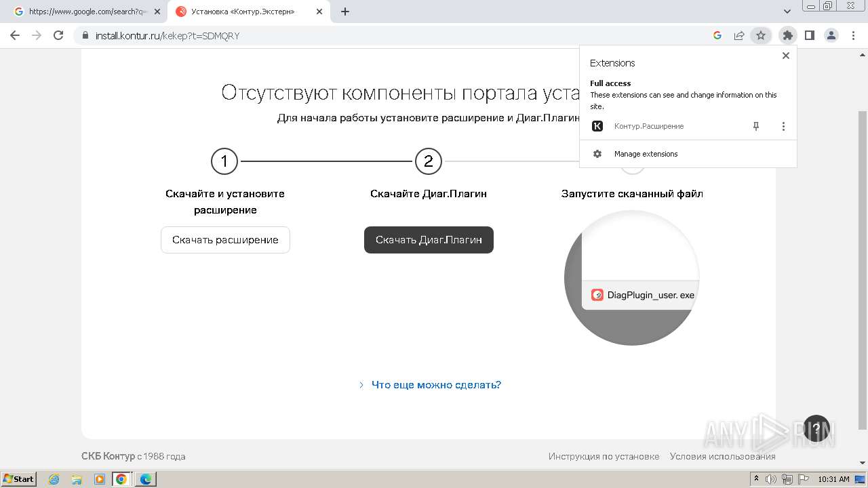Share this page via the share icon
The image size is (868, 488).
739,35
